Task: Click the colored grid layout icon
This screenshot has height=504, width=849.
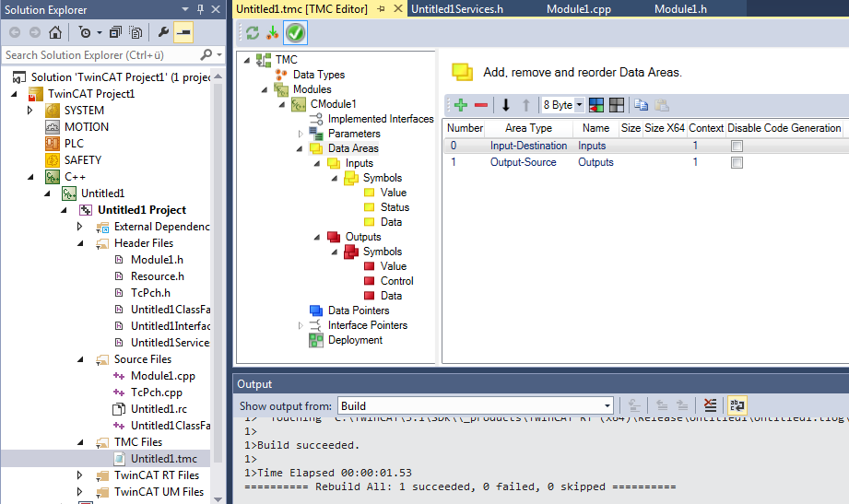Action: coord(596,105)
